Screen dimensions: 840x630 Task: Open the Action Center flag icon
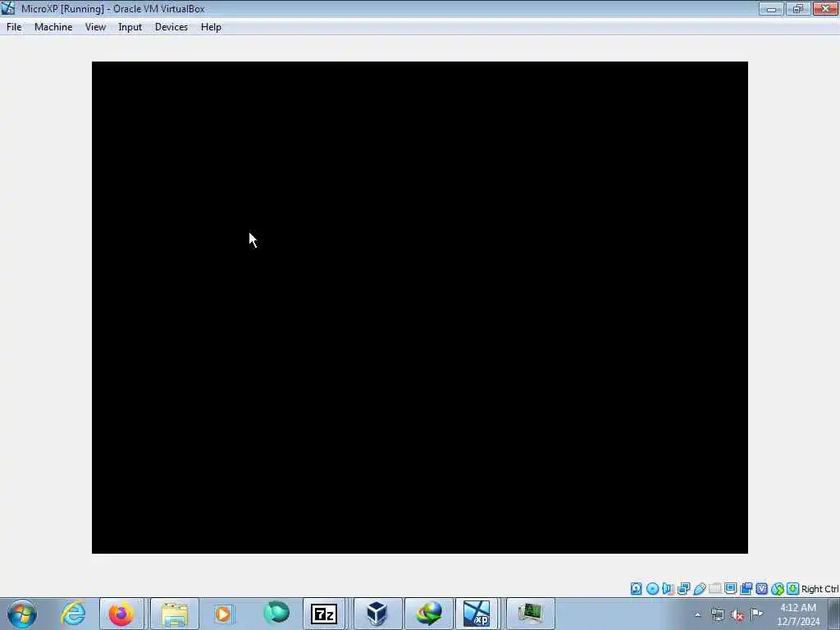click(x=757, y=614)
